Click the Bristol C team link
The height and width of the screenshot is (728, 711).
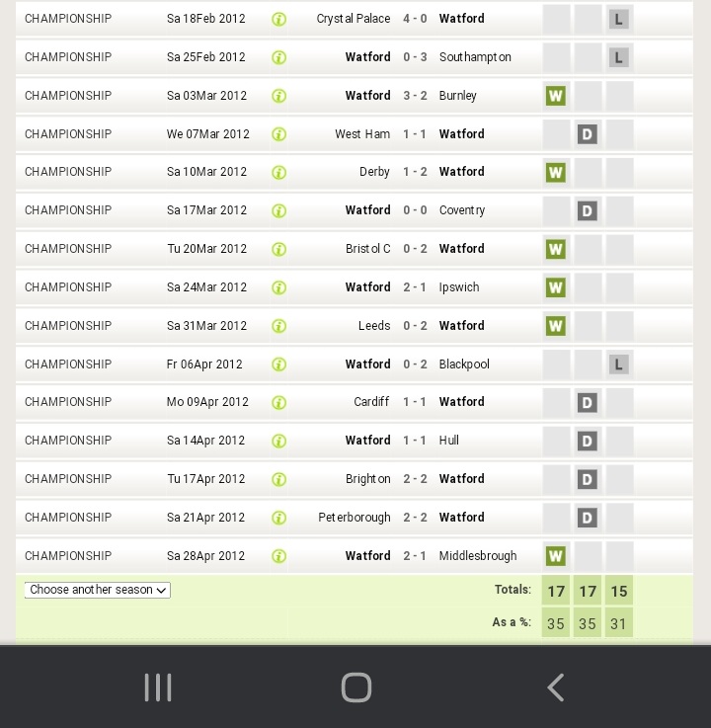[367, 249]
